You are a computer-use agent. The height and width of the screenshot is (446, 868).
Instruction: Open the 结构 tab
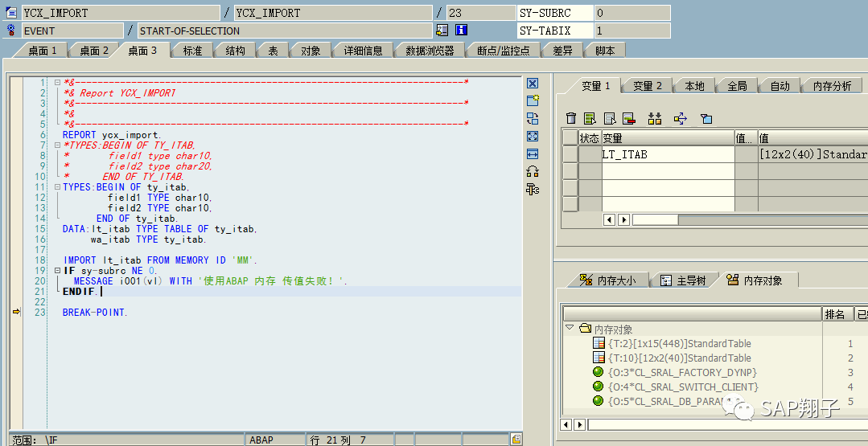235,51
